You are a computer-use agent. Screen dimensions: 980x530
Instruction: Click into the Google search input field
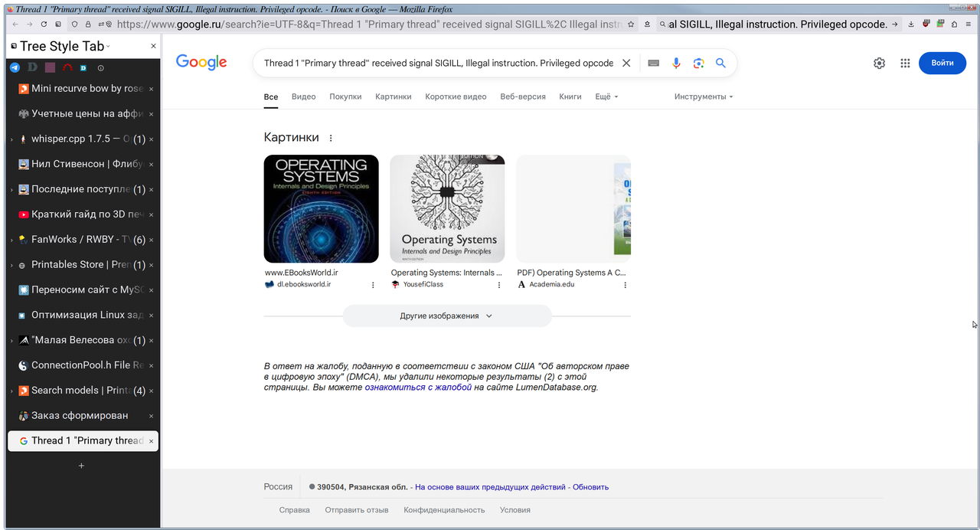click(438, 63)
